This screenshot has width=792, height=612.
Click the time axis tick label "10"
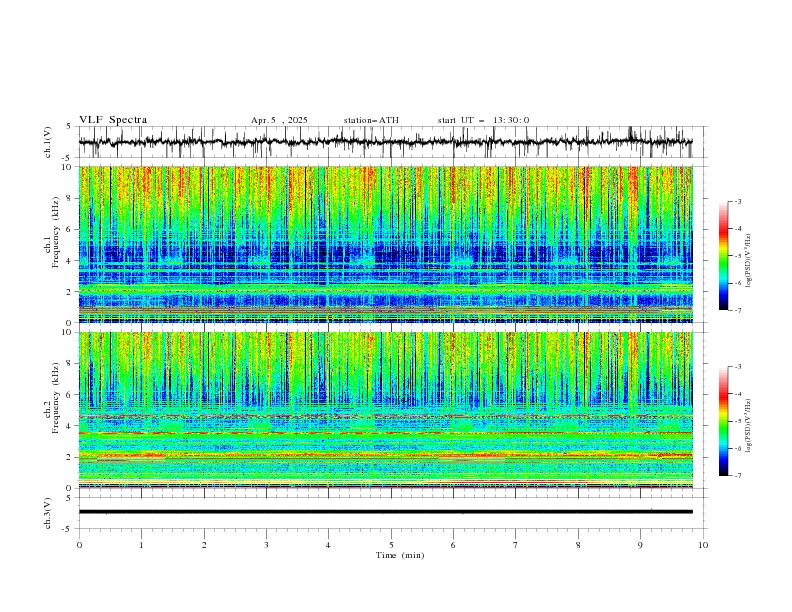pos(703,545)
